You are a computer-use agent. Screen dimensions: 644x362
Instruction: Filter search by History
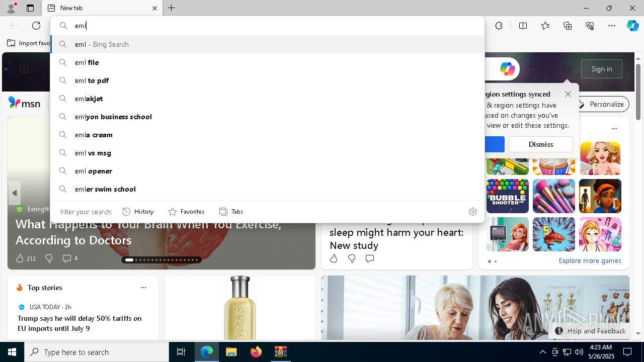(138, 212)
